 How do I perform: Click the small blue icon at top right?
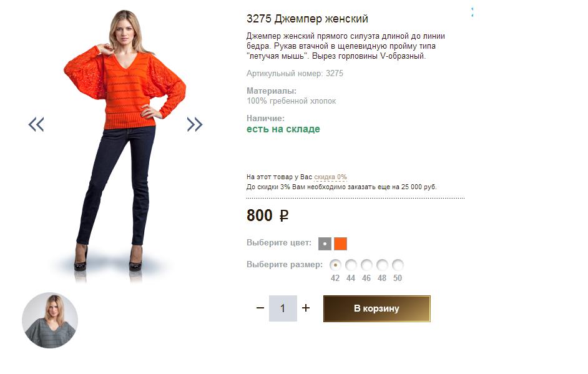[472, 12]
